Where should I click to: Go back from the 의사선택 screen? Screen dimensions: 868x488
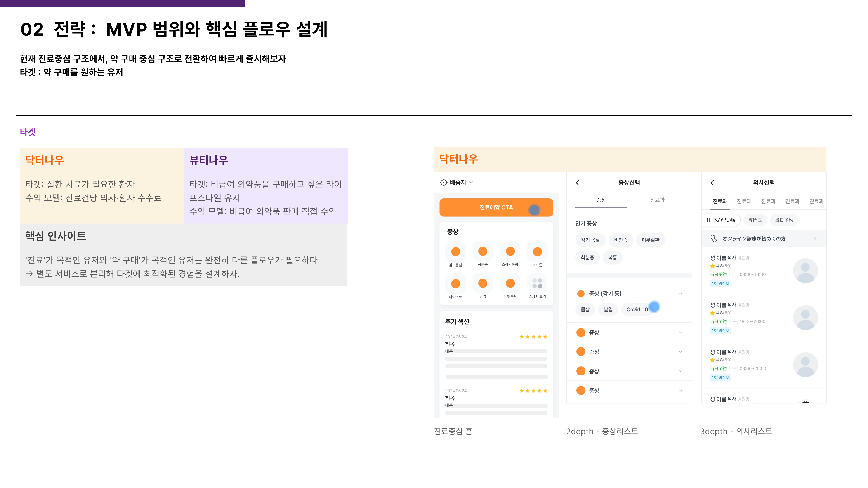pos(712,183)
